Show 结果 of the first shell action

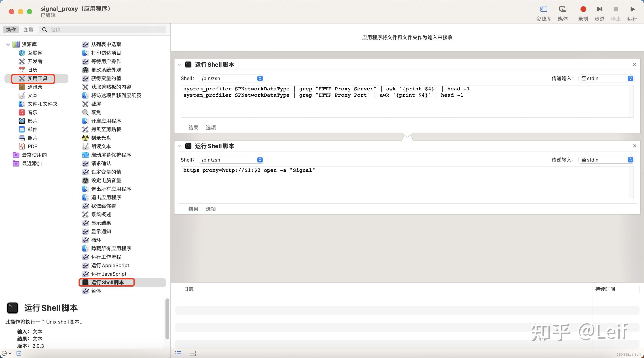(x=193, y=128)
